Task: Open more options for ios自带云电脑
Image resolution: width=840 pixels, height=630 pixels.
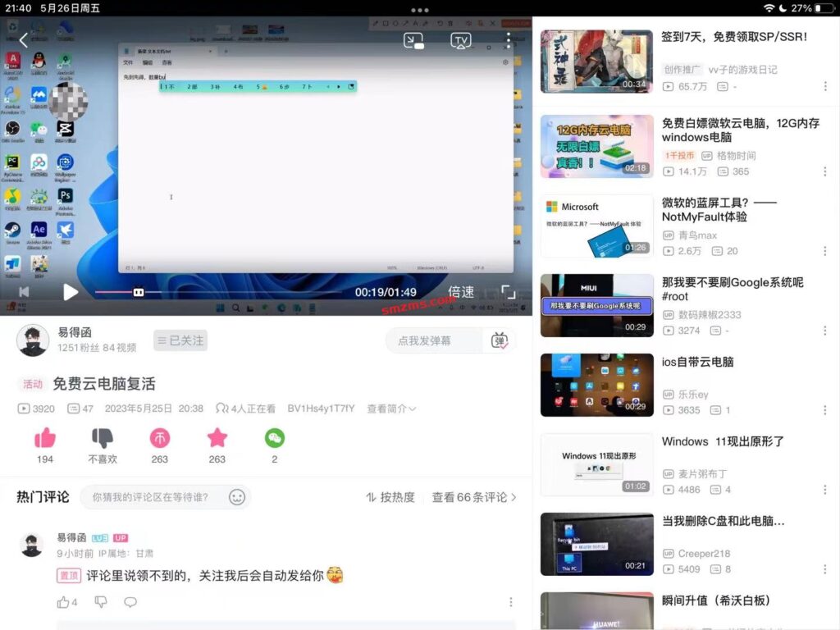Action: pyautogui.click(x=825, y=410)
